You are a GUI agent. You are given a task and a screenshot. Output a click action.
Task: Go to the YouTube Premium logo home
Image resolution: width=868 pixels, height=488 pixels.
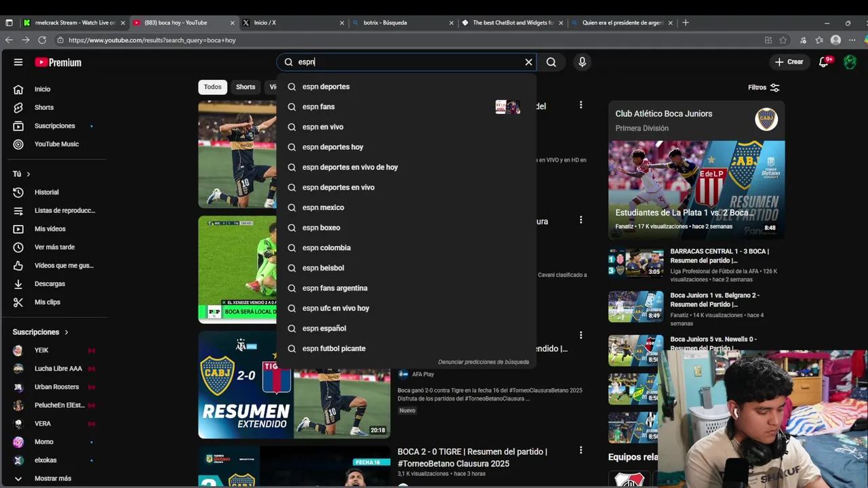click(58, 62)
